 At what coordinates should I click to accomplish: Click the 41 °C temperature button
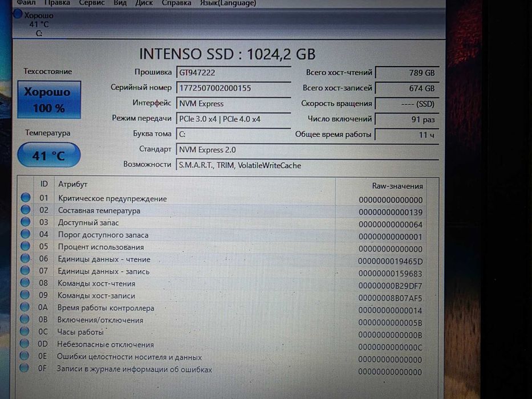[49, 156]
